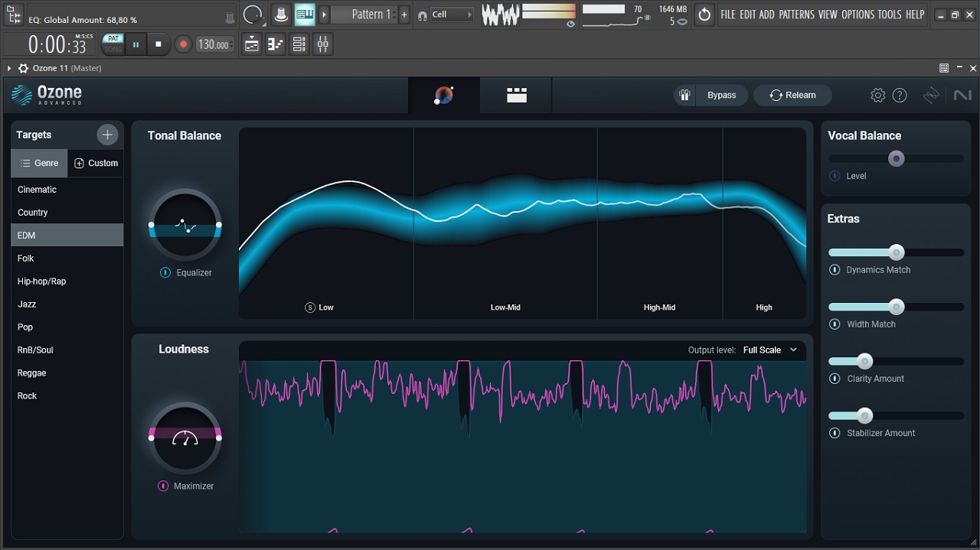Click the Relearn button
The width and height of the screenshot is (980, 550).
[792, 96]
